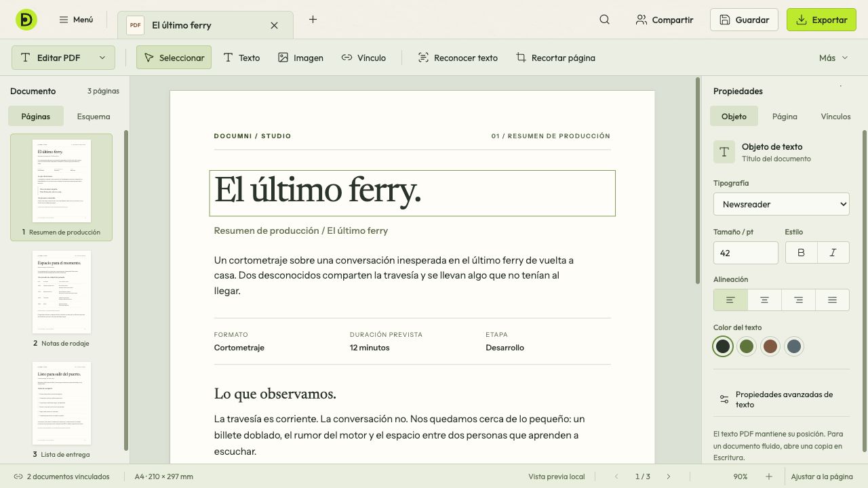868x488 pixels.
Task: Go to the next page arrow
Action: point(668,476)
